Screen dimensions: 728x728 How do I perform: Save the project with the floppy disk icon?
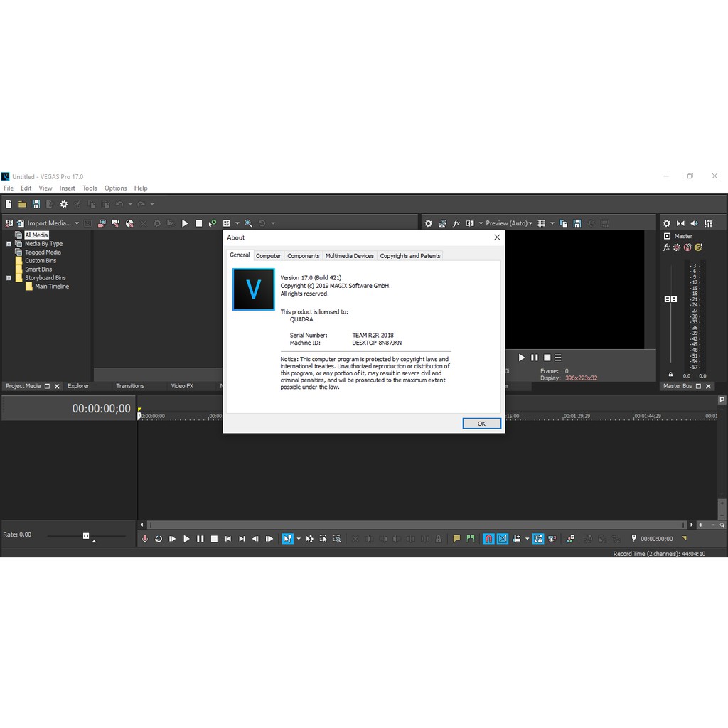pos(36,204)
